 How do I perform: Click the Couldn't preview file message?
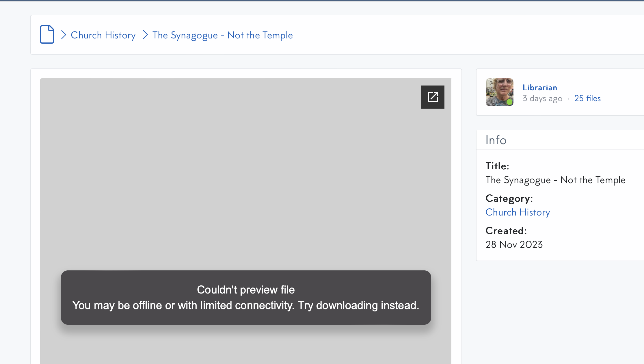pyautogui.click(x=246, y=297)
